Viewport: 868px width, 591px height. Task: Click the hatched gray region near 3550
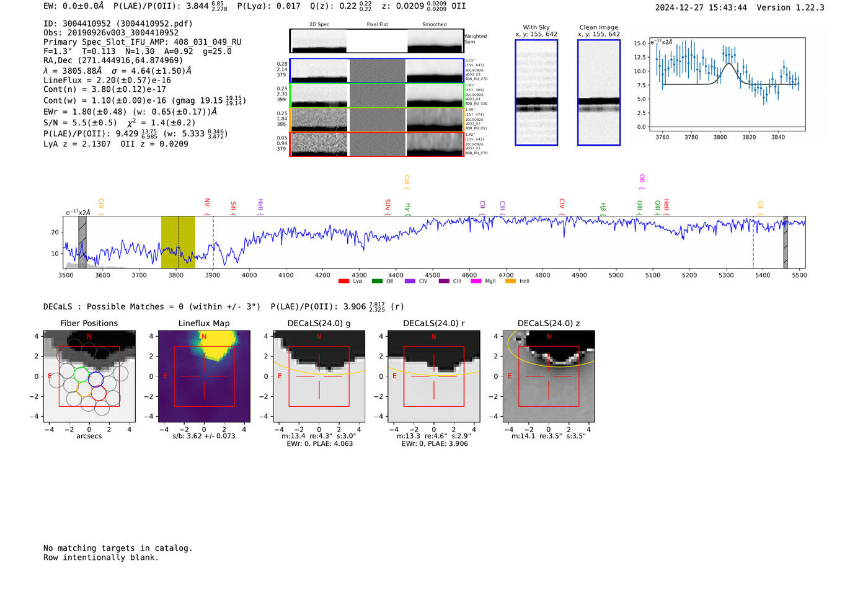pyautogui.click(x=82, y=242)
